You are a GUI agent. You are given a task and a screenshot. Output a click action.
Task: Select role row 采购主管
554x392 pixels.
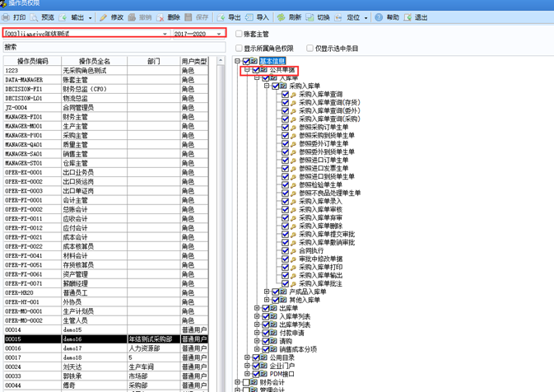click(106, 135)
